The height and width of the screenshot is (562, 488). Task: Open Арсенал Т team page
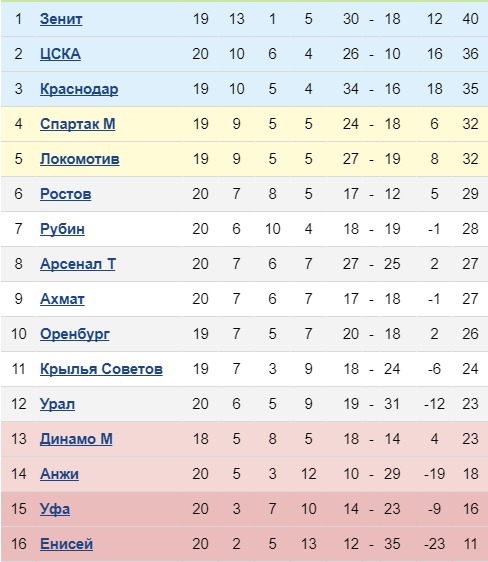[x=77, y=264]
